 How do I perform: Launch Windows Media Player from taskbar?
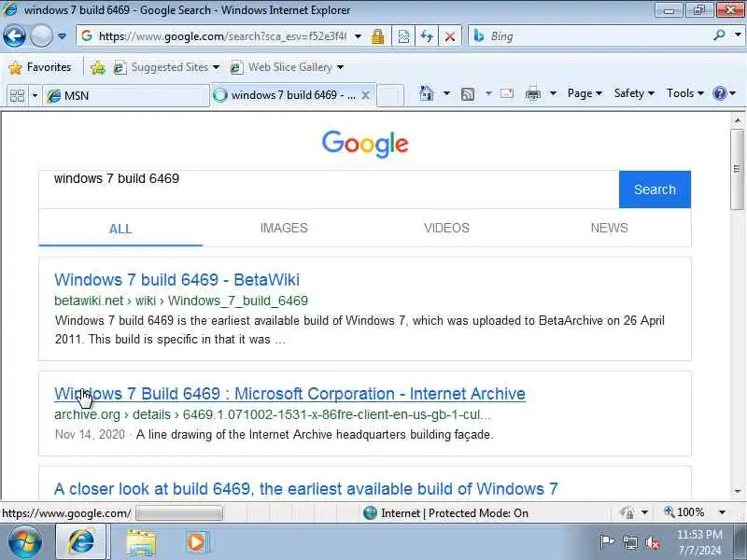196,542
